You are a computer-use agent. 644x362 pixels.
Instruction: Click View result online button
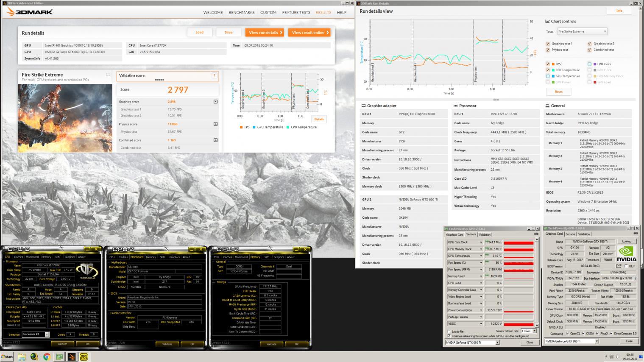click(x=310, y=32)
